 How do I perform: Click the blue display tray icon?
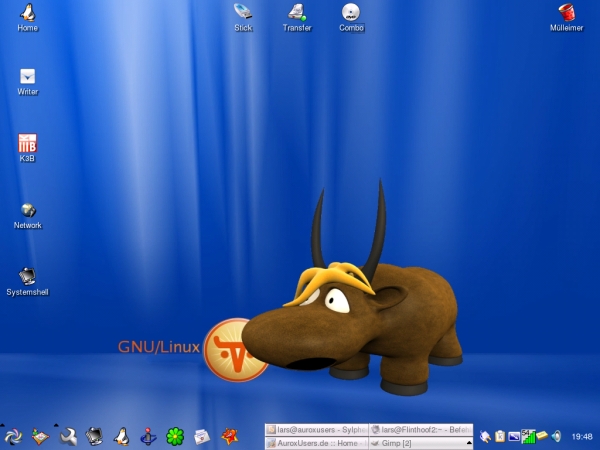[514, 437]
